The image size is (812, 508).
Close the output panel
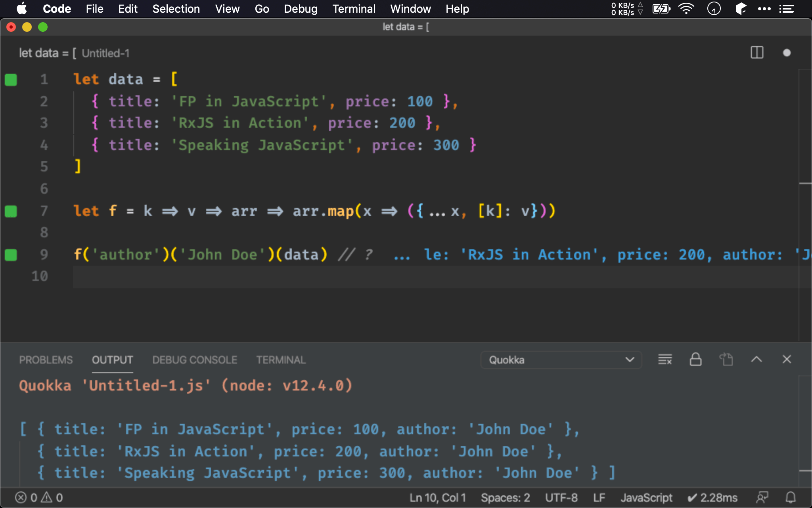(787, 359)
